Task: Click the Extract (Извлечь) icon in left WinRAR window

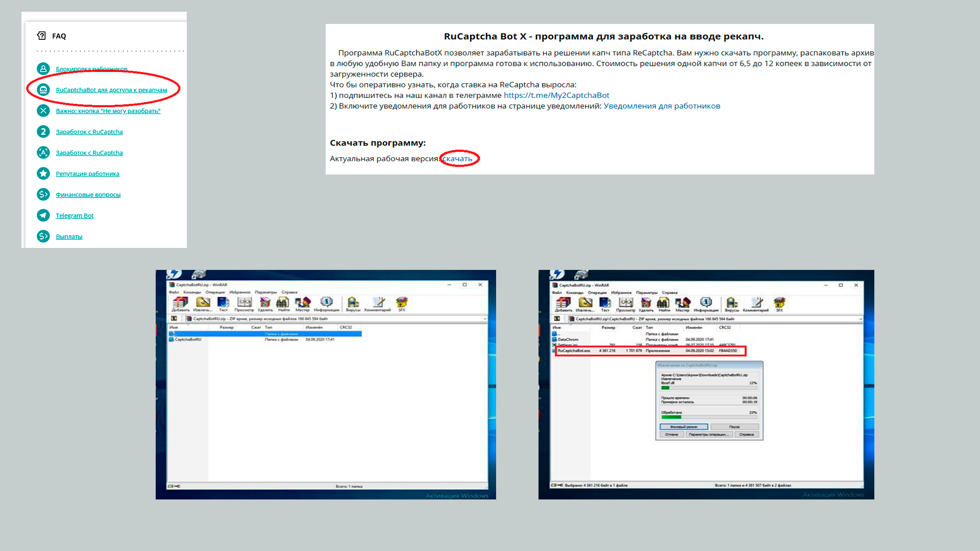Action: click(203, 303)
